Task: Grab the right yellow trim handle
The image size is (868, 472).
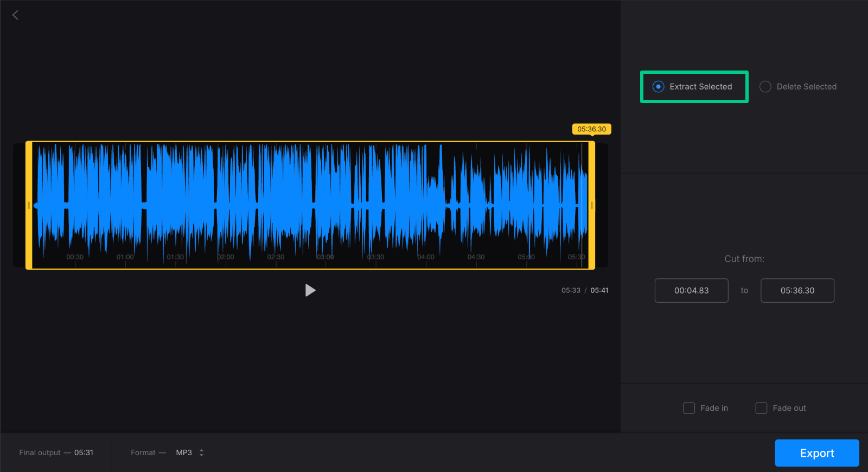Action: coord(592,205)
